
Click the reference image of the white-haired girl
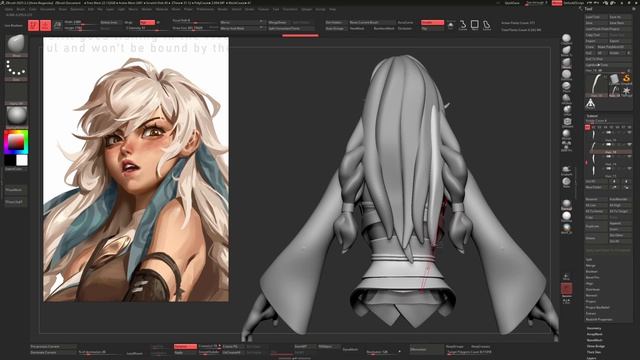pos(136,169)
